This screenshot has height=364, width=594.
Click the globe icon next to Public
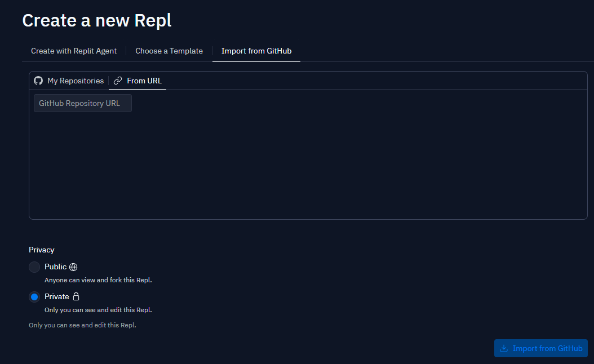(73, 267)
